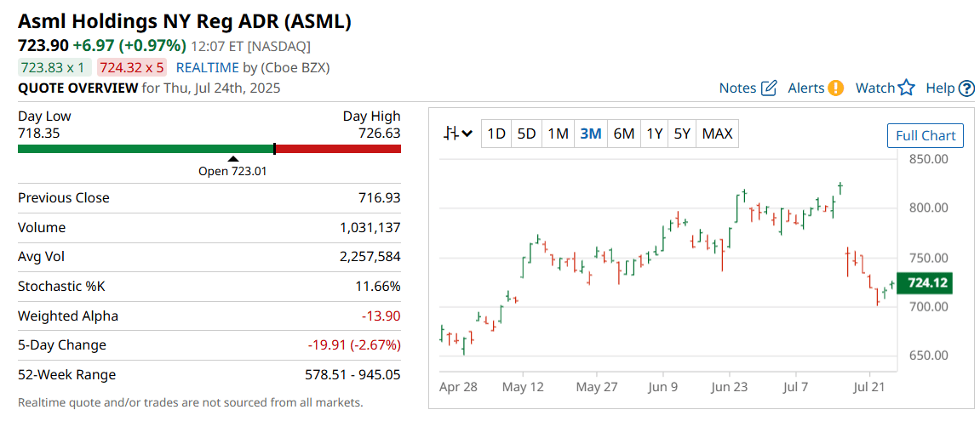The image size is (980, 421).
Task: Click the Volume value 1,031,137
Action: tap(370, 227)
